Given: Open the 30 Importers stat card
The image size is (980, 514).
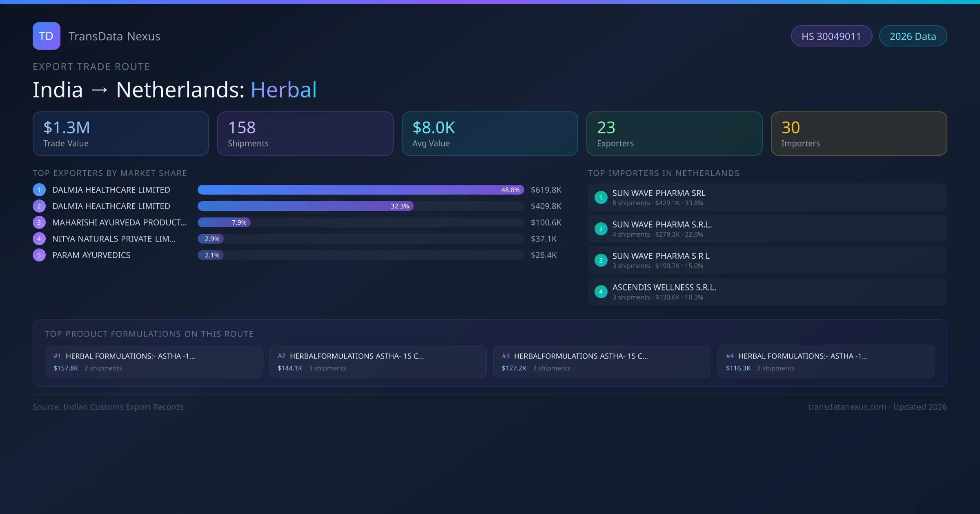Looking at the screenshot, I should [859, 133].
